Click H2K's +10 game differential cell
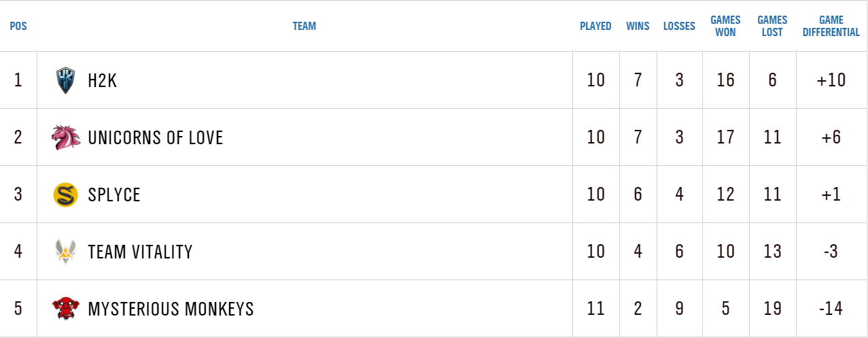The height and width of the screenshot is (338, 868). pos(831,80)
